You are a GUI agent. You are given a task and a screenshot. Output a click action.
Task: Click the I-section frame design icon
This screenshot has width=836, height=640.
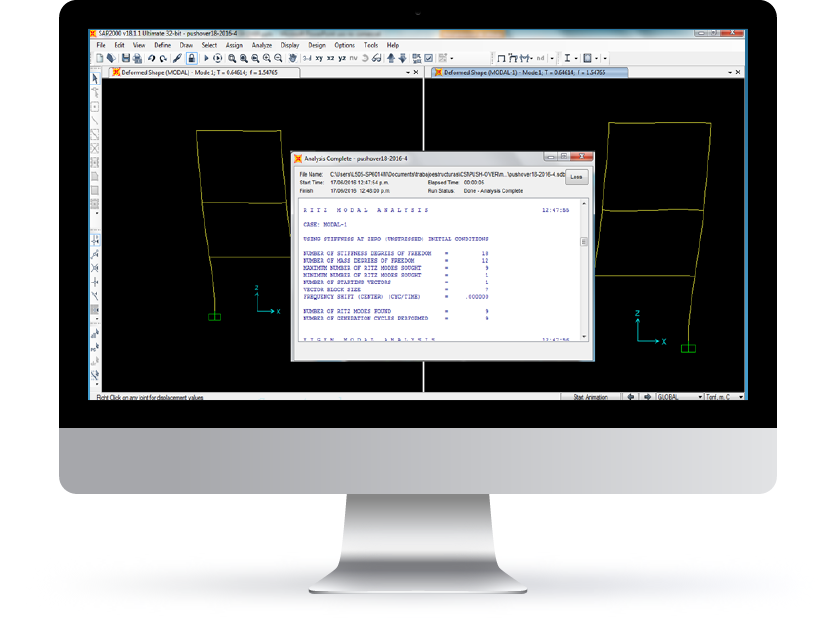coord(567,58)
